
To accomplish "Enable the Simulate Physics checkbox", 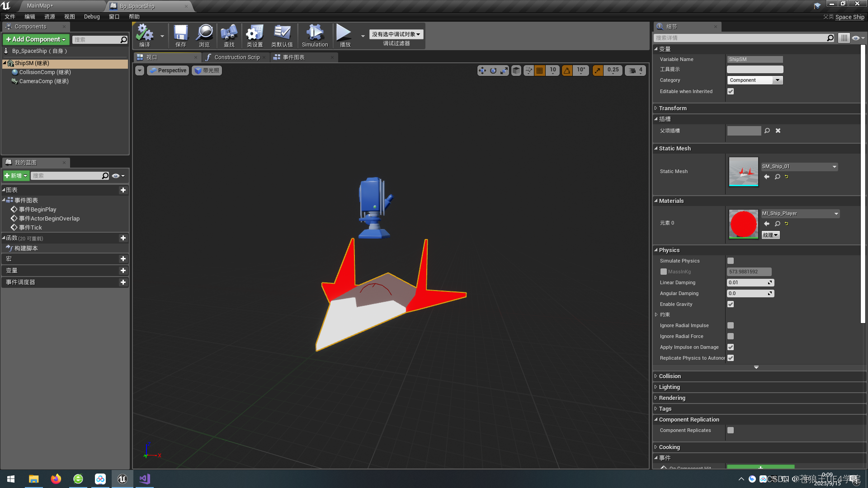I will click(731, 261).
